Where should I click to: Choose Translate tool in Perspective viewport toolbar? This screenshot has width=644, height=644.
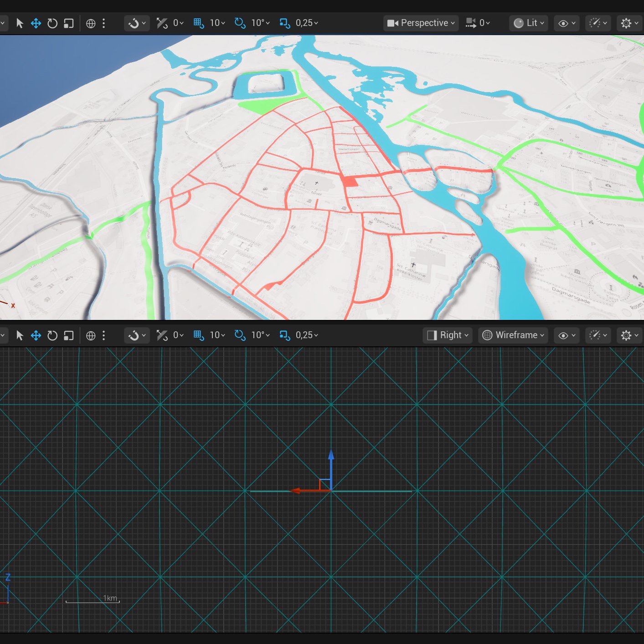36,23
